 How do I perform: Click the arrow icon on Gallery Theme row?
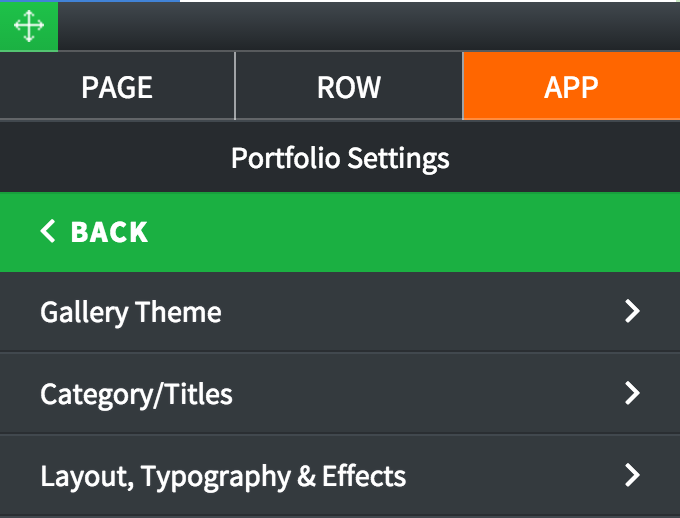[632, 311]
